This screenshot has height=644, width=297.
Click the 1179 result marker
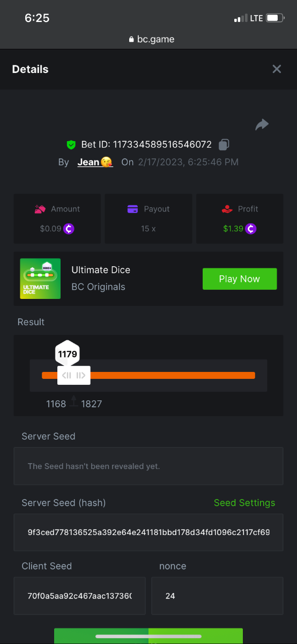[x=68, y=354]
